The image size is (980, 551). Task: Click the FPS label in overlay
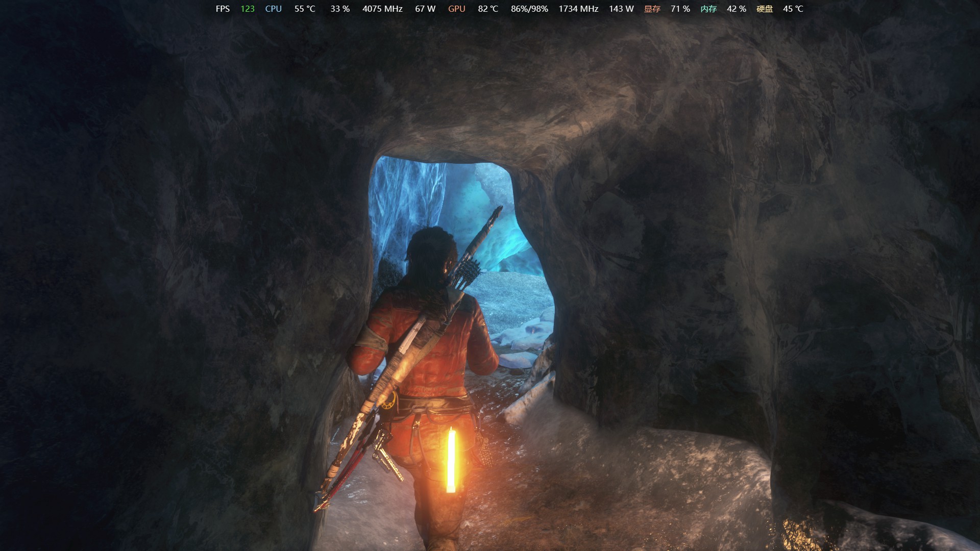click(223, 9)
